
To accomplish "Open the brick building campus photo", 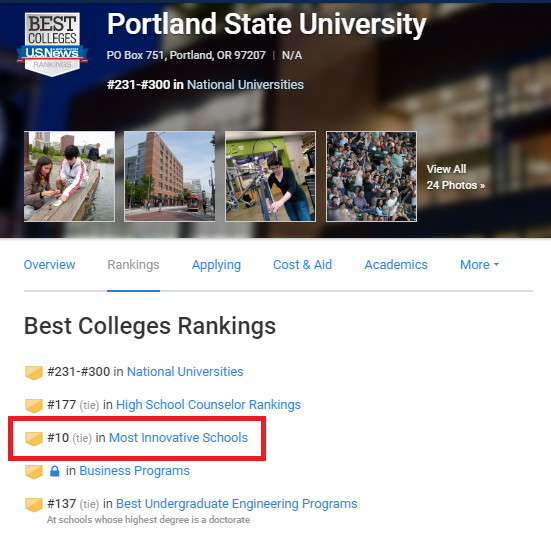I will (x=169, y=176).
